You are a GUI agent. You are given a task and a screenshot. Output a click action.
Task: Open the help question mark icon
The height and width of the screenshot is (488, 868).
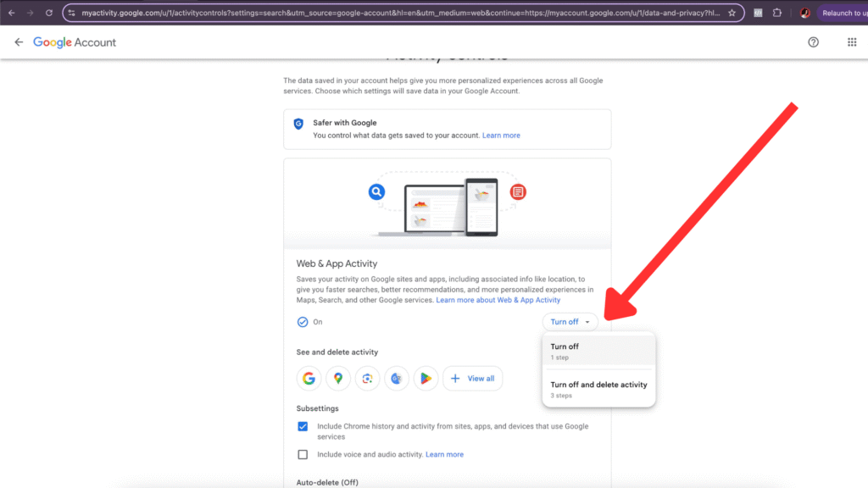(813, 42)
